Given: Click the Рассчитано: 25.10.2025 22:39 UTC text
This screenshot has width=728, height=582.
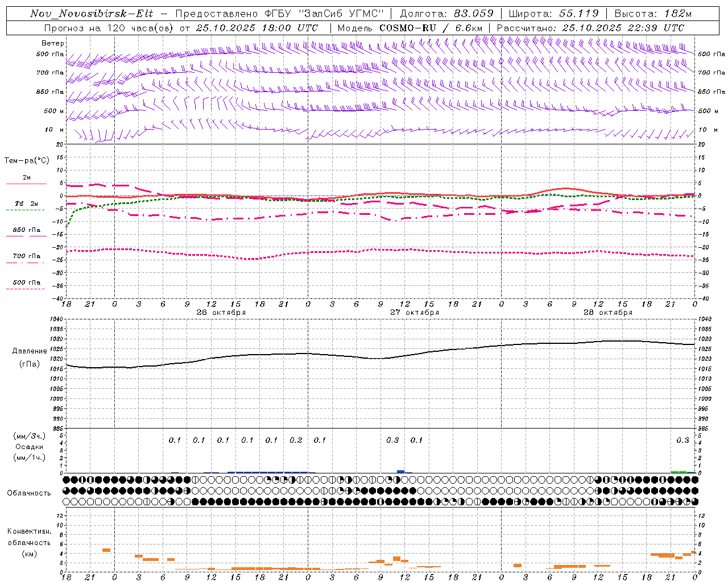Looking at the screenshot, I should coord(590,28).
